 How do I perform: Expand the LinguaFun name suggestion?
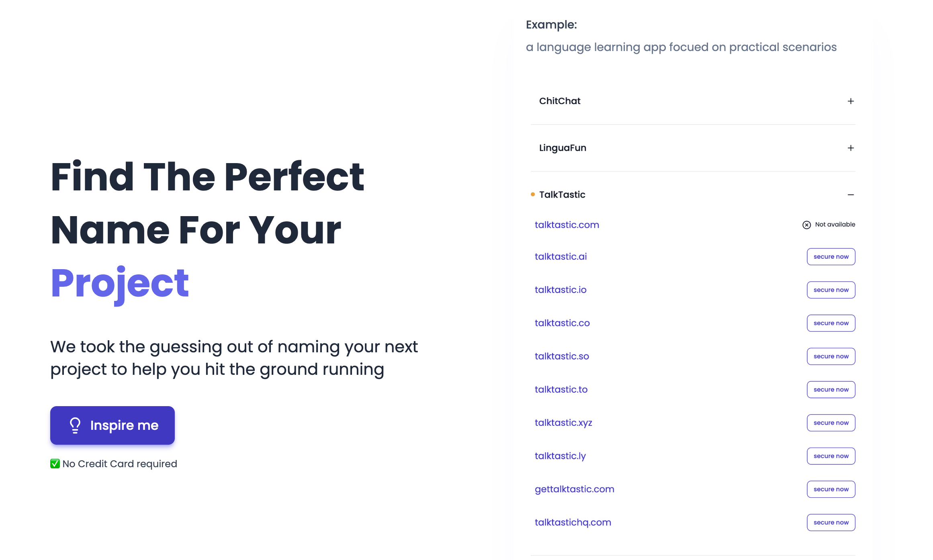click(850, 148)
